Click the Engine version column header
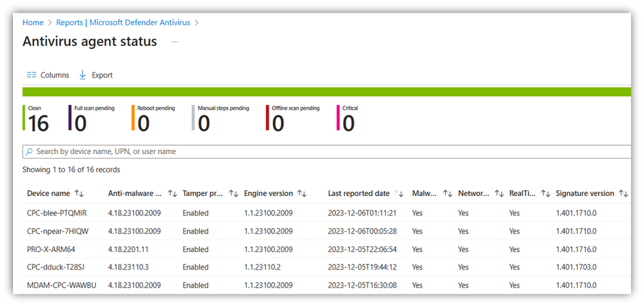The width and height of the screenshot is (644, 307). [269, 193]
